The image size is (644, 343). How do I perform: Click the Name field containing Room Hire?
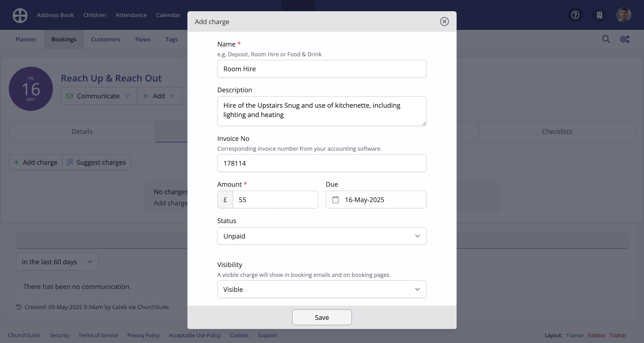tap(322, 69)
